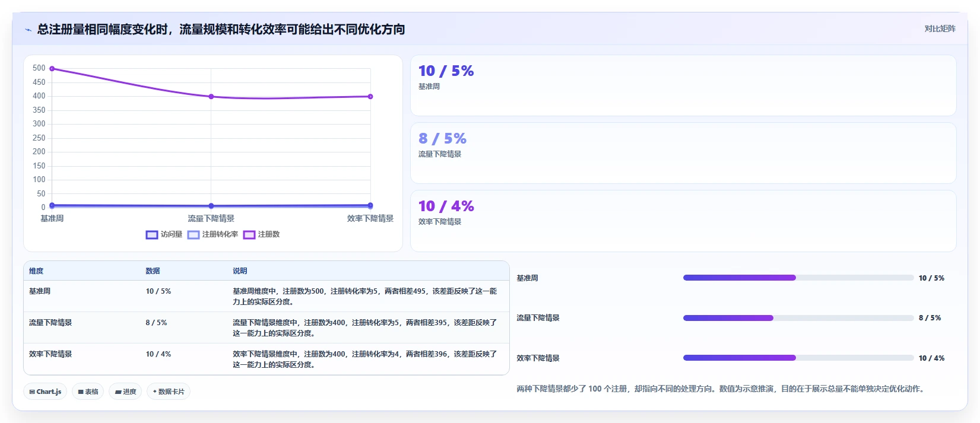Click the 基准周 x-axis label

(52, 219)
